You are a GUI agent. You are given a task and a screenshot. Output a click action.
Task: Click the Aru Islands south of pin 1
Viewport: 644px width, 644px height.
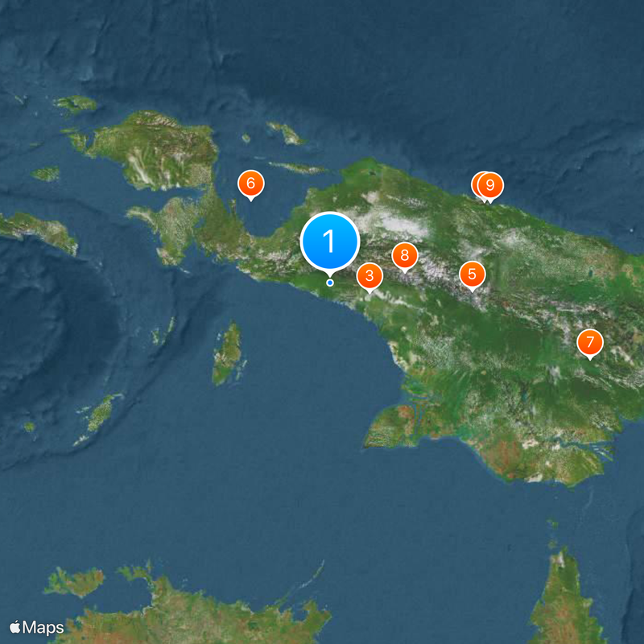[x=228, y=354]
